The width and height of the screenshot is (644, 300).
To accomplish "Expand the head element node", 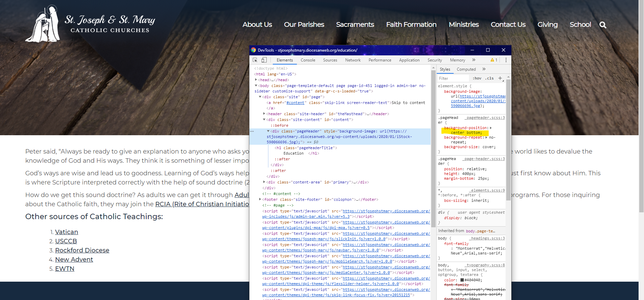I will (256, 80).
